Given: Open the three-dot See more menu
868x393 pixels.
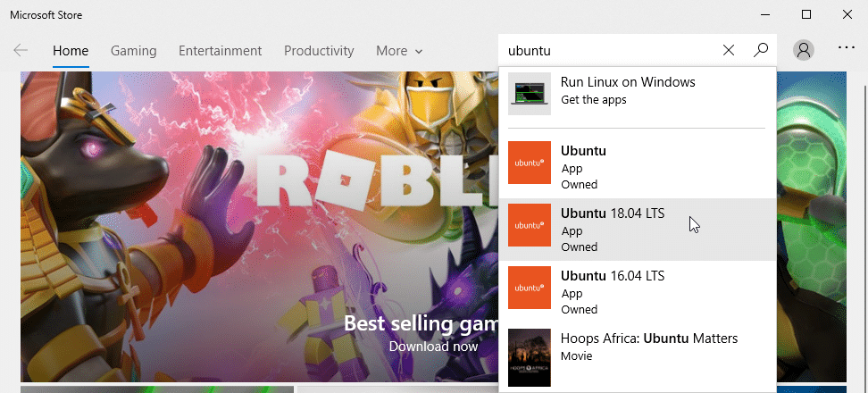Looking at the screenshot, I should (847, 48).
